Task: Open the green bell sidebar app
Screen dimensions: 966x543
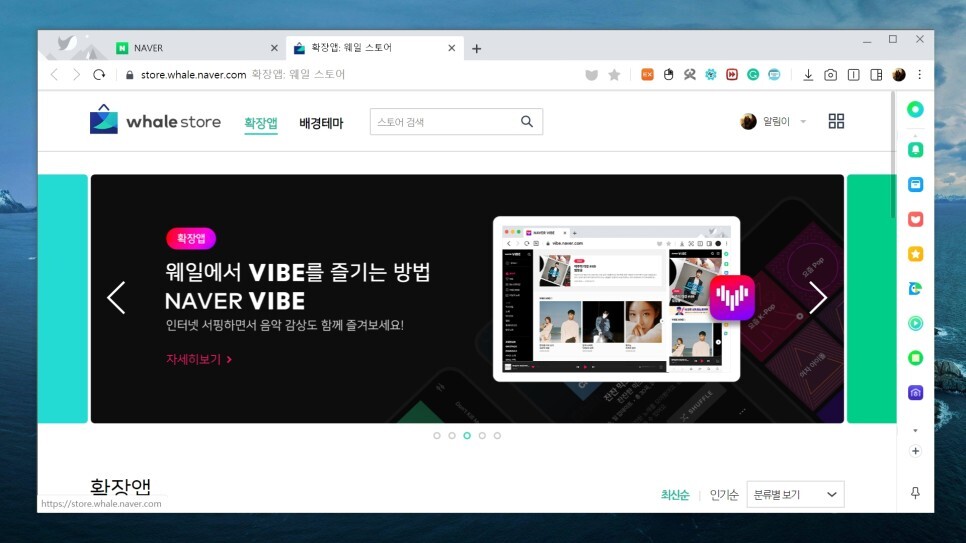Action: 915,150
